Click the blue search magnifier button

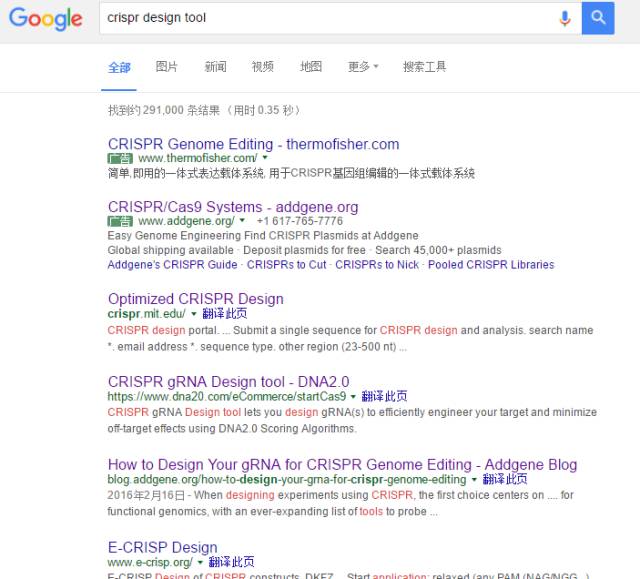[x=598, y=18]
